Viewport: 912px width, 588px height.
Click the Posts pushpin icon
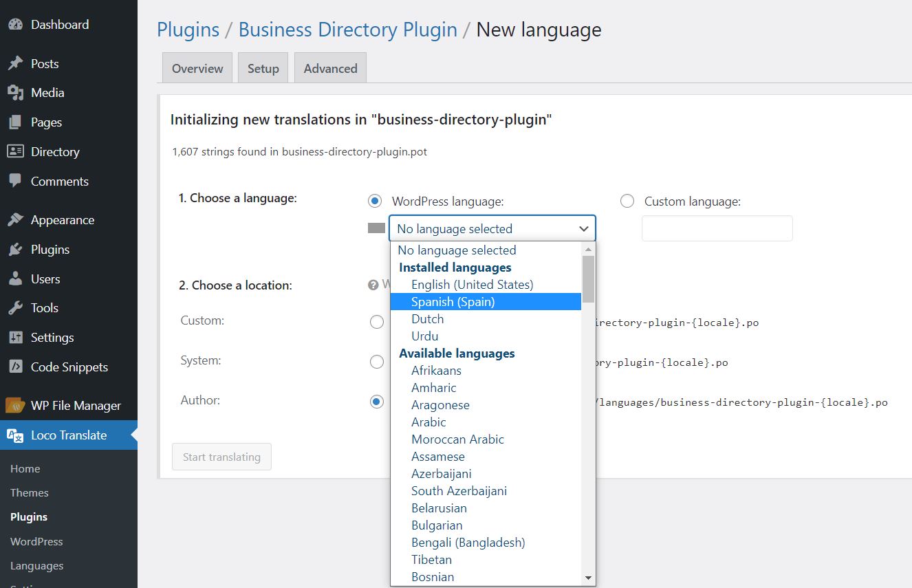[15, 63]
